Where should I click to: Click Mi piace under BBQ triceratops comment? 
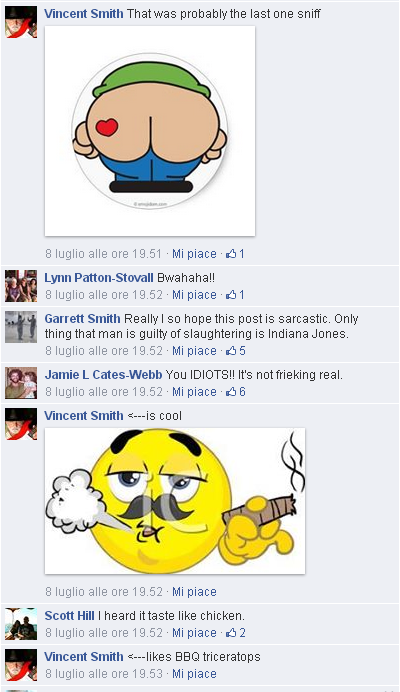pos(194,674)
